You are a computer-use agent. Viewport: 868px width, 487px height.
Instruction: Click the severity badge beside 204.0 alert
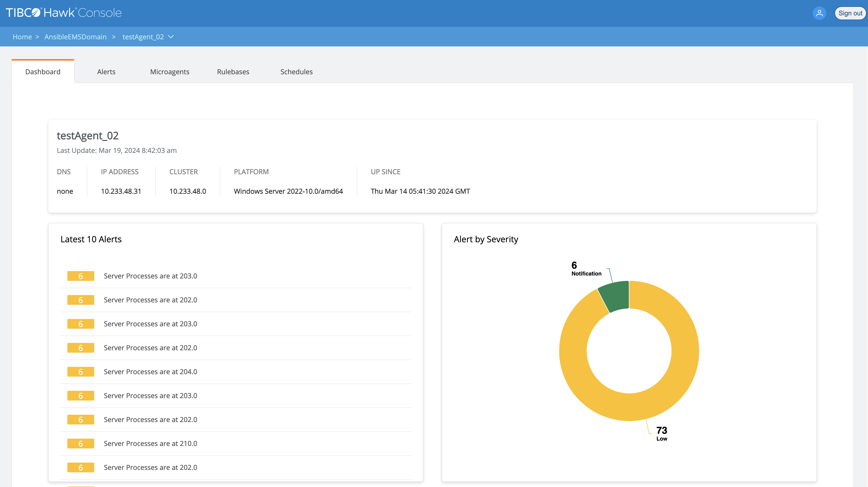click(x=81, y=372)
